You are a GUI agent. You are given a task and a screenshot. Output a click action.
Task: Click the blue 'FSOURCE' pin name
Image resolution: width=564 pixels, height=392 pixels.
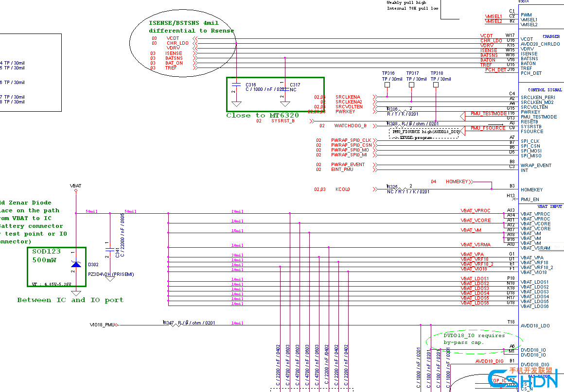click(531, 132)
